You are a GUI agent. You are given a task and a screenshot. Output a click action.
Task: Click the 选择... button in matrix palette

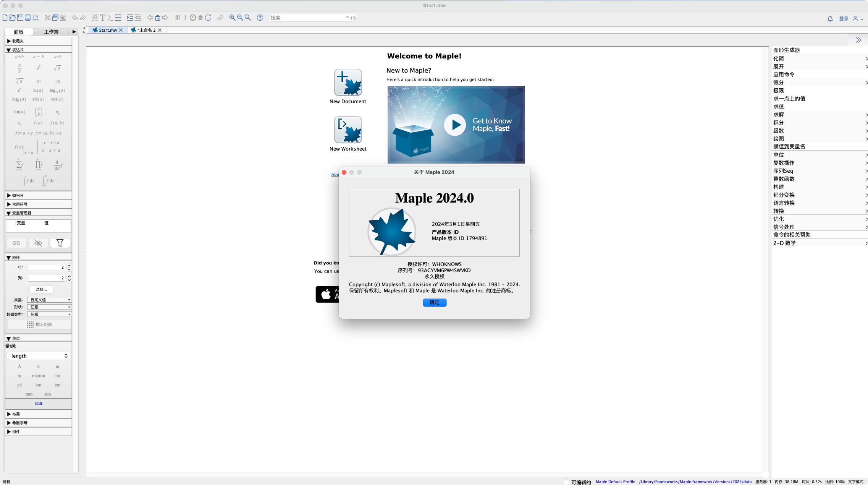pos(41,290)
